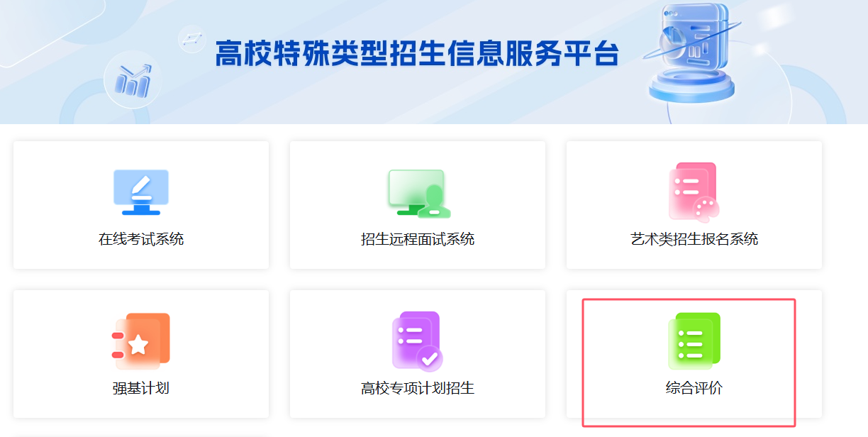Click the red highlight border around 综合评价
Screen dimensions: 868x437
pos(689,299)
